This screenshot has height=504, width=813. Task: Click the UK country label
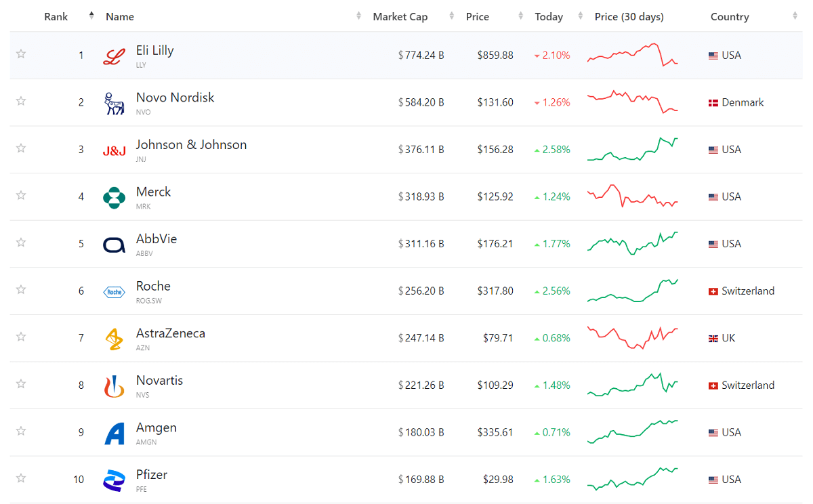[728, 338]
